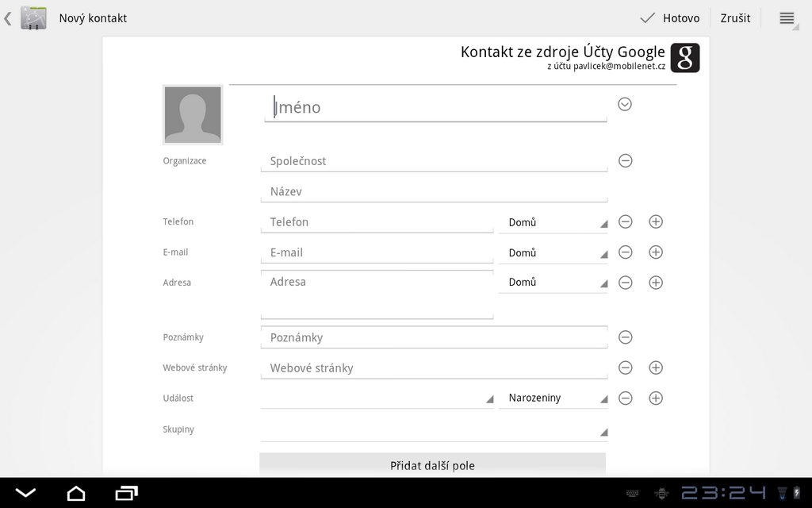Tap the Google account logo icon

click(685, 58)
